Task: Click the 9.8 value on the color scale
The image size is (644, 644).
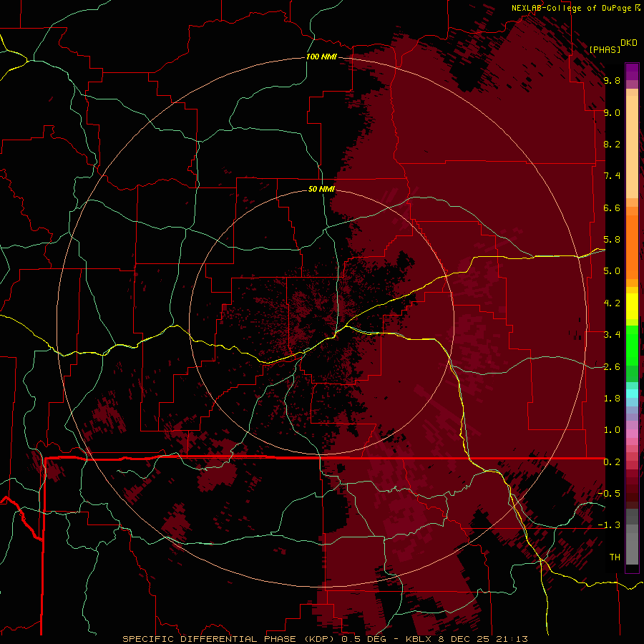Action: tap(612, 81)
